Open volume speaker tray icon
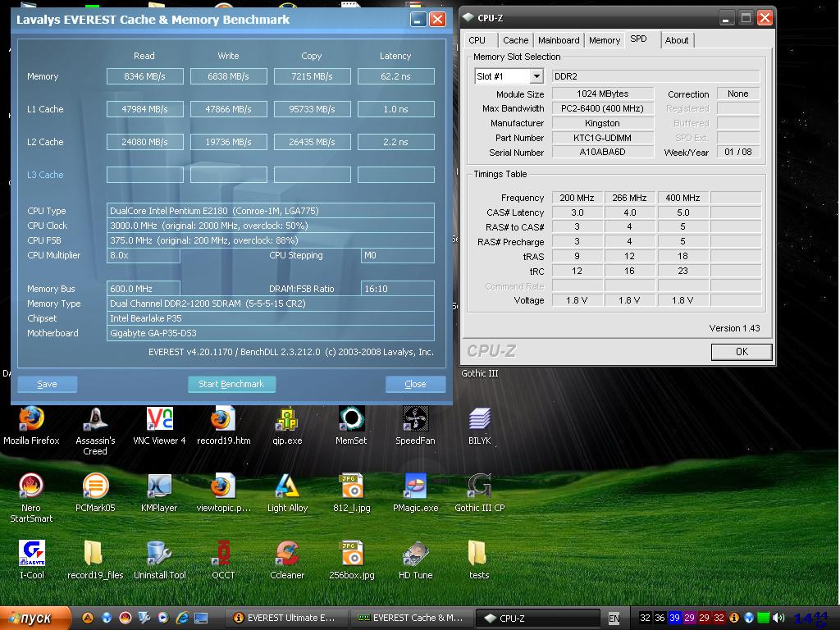 (778, 618)
